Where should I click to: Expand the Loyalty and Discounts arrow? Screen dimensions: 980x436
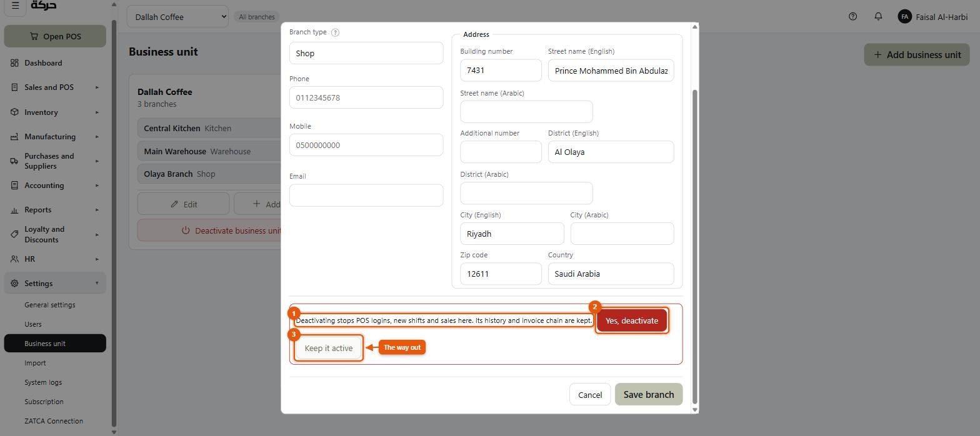(97, 234)
